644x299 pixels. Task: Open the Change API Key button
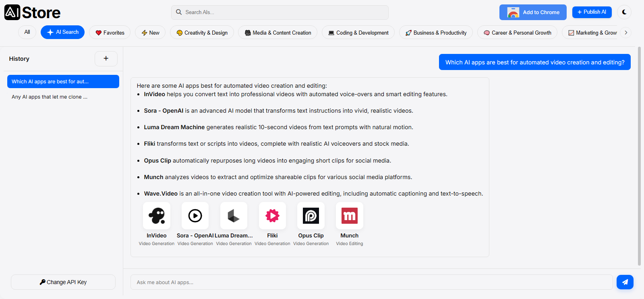(x=63, y=282)
